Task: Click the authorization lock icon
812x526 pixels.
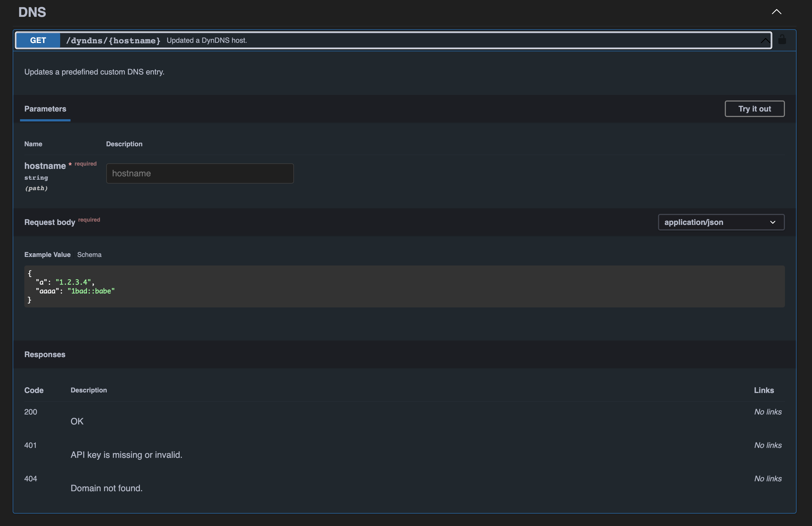Action: [782, 40]
